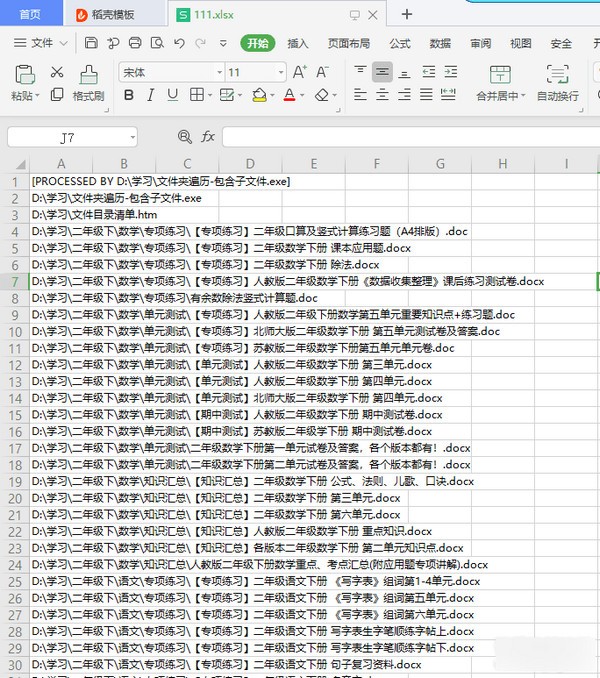Cut selection with scissors icon
The height and width of the screenshot is (678, 600).
point(57,72)
